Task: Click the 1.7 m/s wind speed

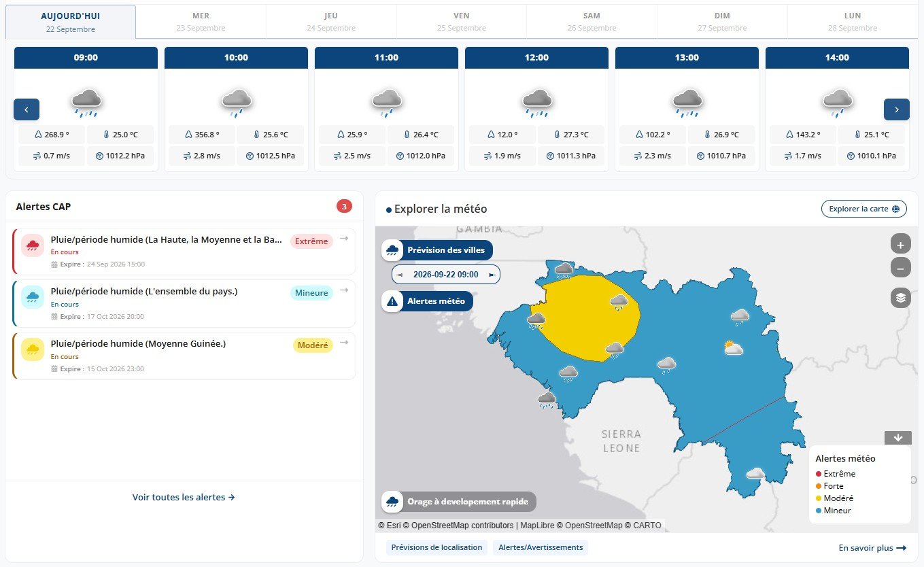Action: [802, 156]
